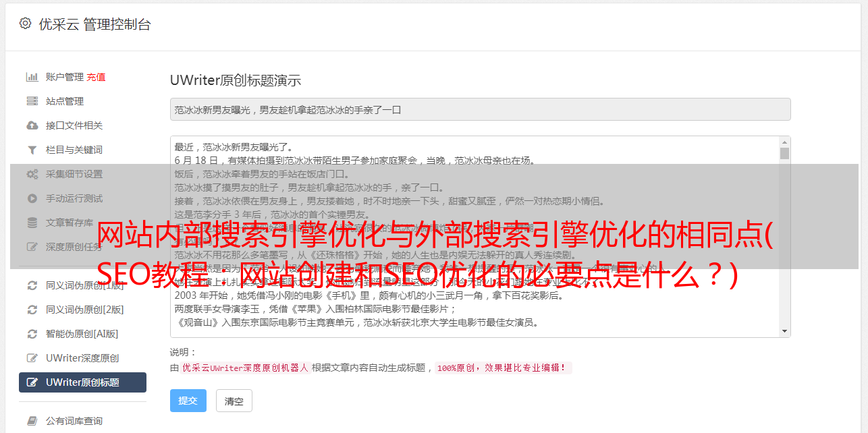Open 接口文件相关 cloud upload icon
The image size is (868, 433).
point(32,125)
